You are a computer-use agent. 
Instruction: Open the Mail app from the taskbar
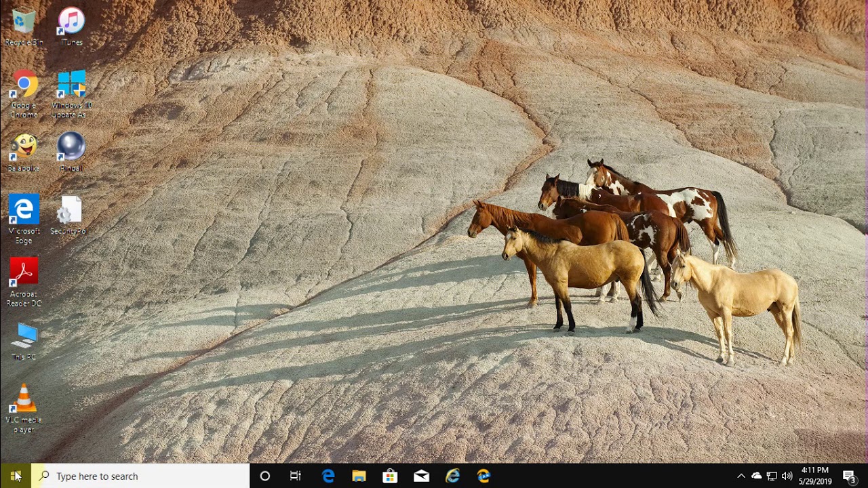pos(421,476)
